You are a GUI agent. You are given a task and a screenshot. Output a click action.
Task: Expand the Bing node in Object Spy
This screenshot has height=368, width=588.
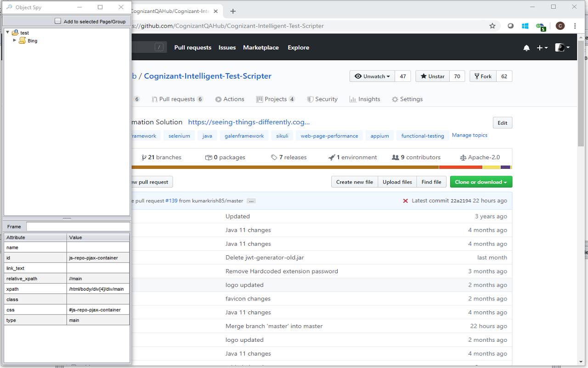pyautogui.click(x=14, y=40)
